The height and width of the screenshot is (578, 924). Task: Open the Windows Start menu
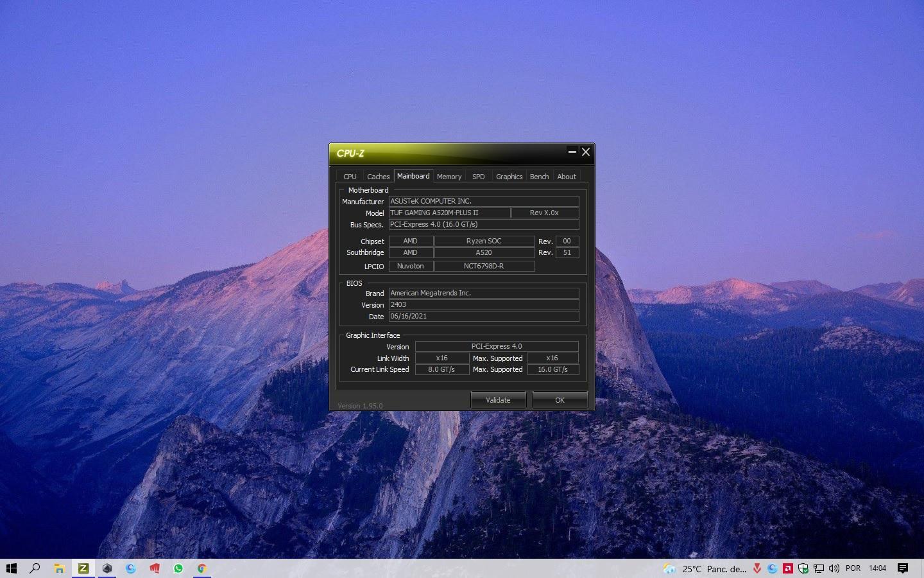click(11, 568)
